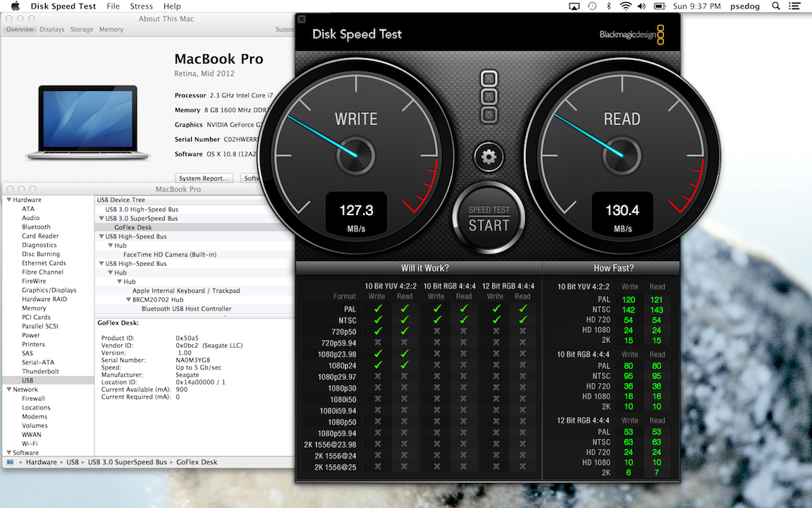Screen dimensions: 812x508
Task: Open the Wi-Fi status menu
Action: (x=625, y=6)
